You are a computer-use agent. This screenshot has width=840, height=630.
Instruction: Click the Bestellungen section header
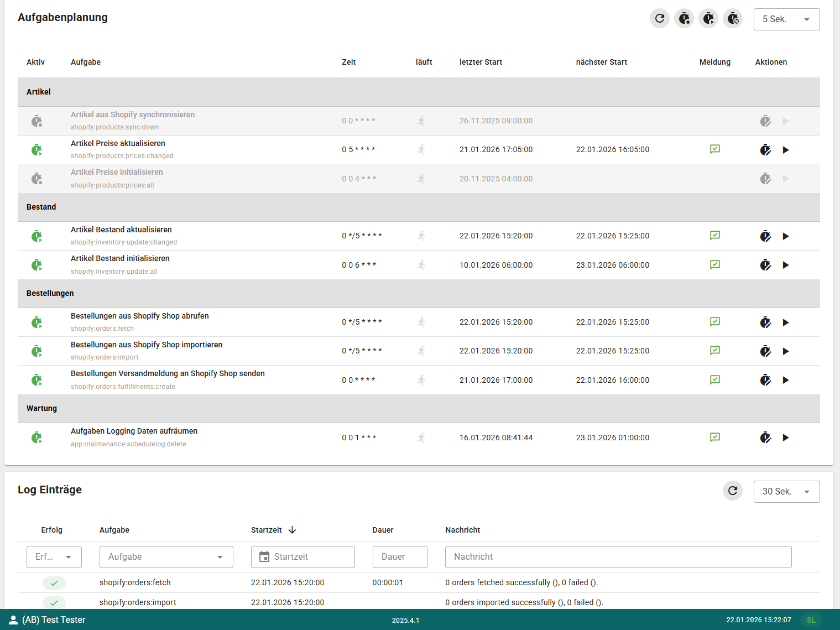pos(50,293)
